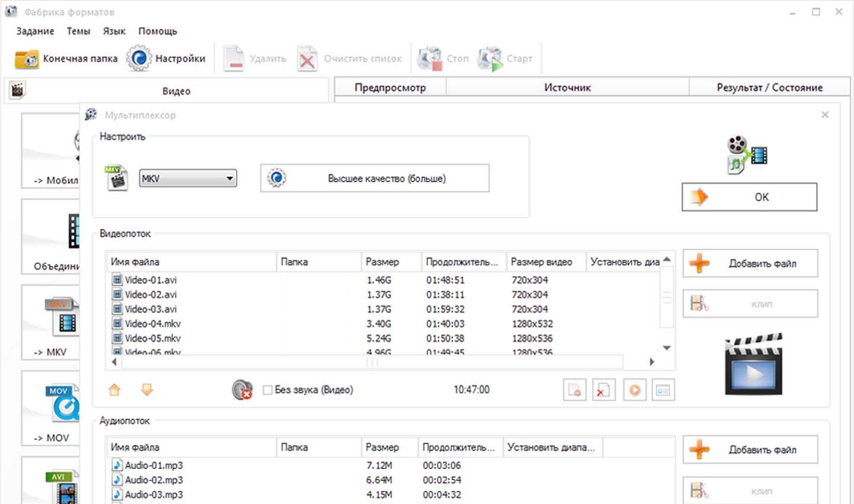Open the Язык menu
The image size is (854, 504).
pos(114,31)
